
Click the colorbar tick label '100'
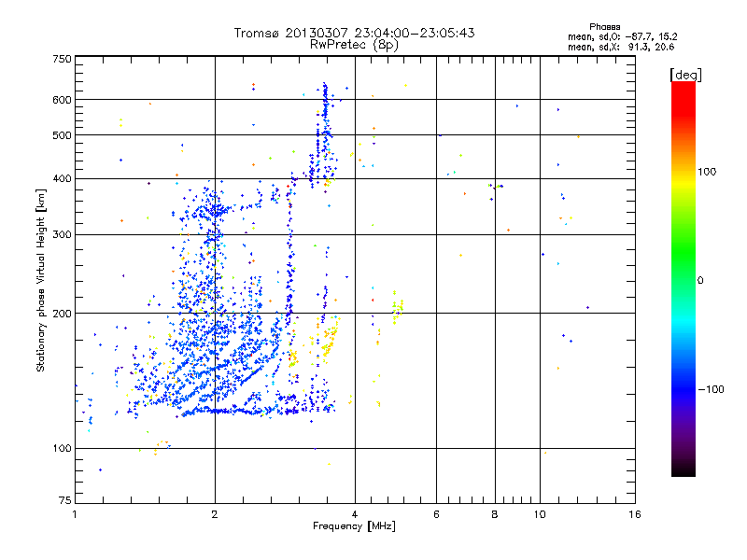pyautogui.click(x=707, y=172)
